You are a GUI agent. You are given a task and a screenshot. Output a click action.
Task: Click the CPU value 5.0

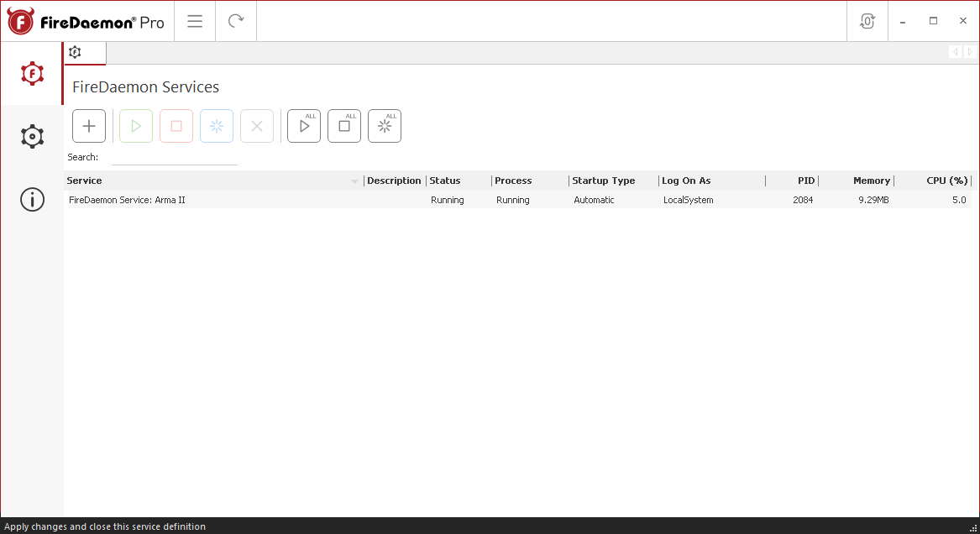959,200
